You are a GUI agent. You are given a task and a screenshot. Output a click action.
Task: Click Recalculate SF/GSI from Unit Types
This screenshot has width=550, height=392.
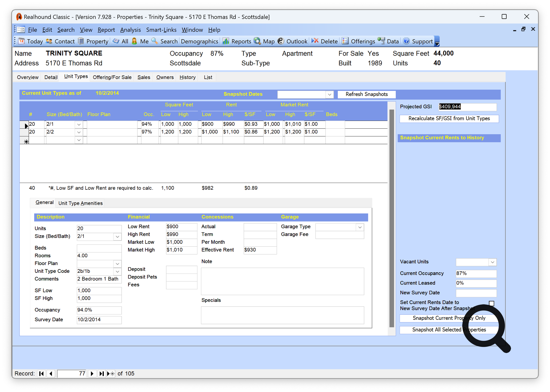[x=449, y=118]
